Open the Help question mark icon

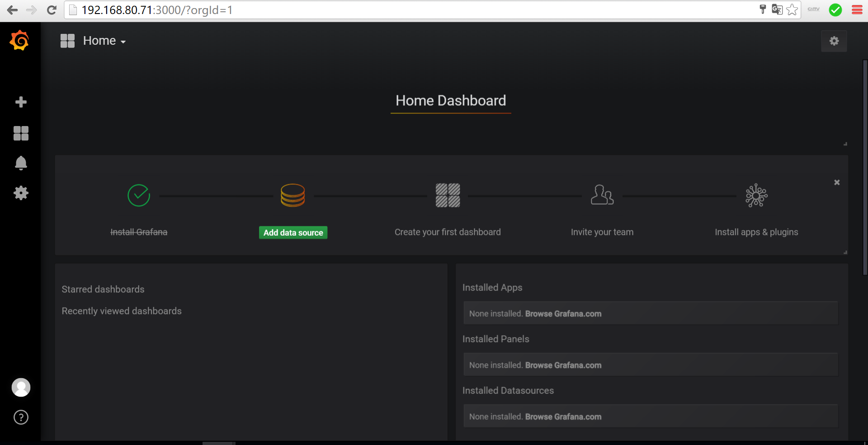(21, 417)
